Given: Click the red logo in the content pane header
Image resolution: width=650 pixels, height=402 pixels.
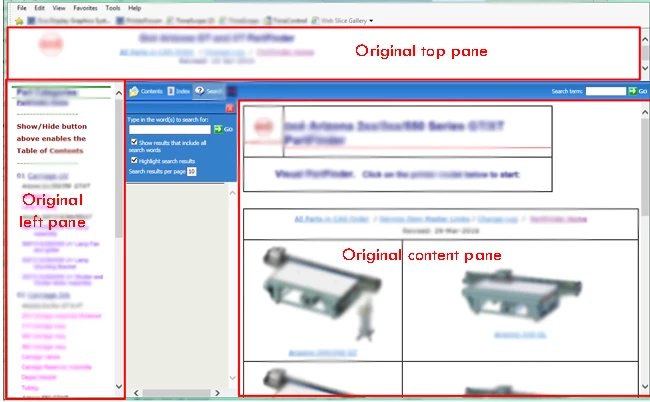Looking at the screenshot, I should 264,126.
